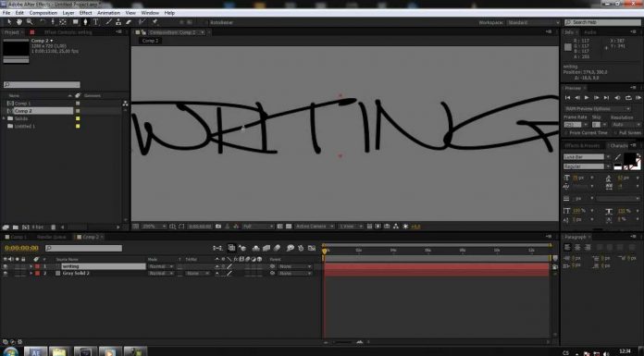
Task: Toggle Full Screen checkbox in Preview
Action: [615, 133]
